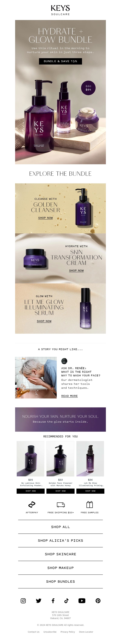Viewport: 121px width, 644px height.
Task: Click Bundle & Save 15% button
Action: coord(60,61)
